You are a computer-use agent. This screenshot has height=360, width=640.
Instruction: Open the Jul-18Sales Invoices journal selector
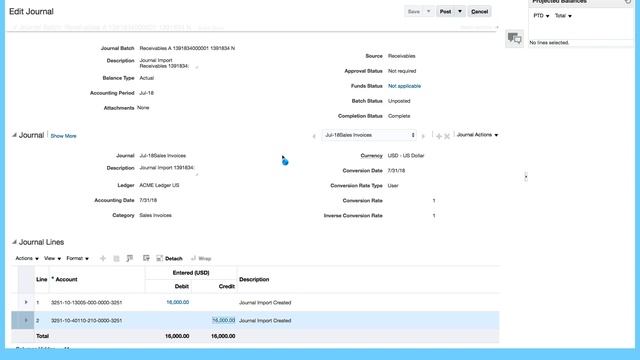369,135
